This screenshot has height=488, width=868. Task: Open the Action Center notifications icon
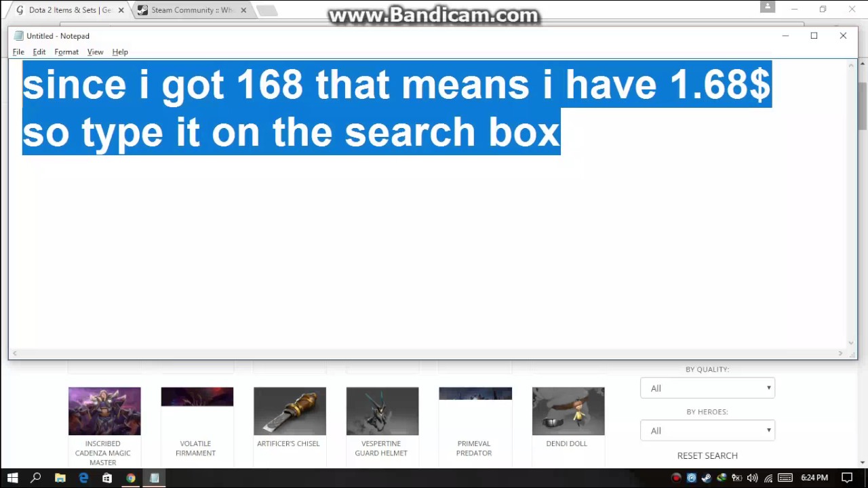pyautogui.click(x=847, y=478)
